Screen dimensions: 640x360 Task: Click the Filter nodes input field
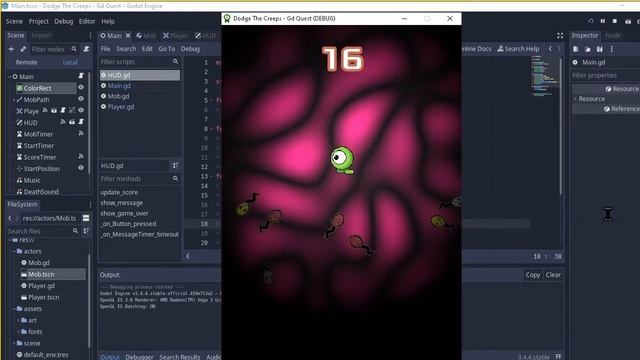pos(53,49)
